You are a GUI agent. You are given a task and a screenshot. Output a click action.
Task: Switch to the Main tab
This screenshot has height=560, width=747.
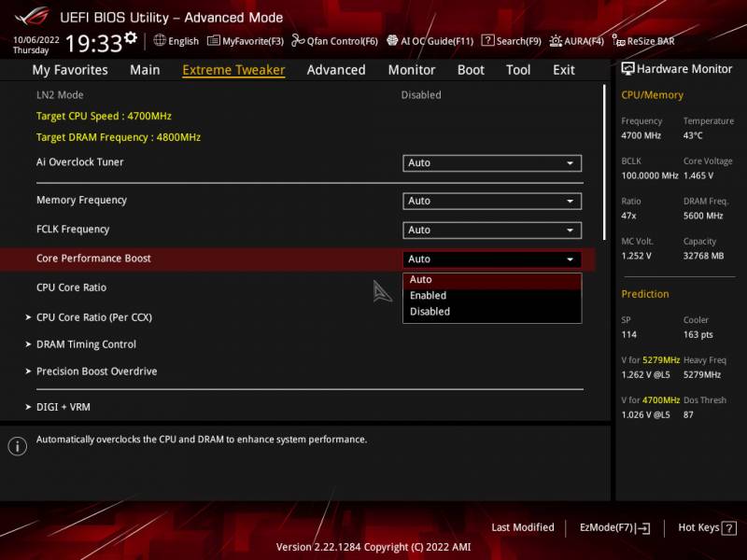[145, 70]
